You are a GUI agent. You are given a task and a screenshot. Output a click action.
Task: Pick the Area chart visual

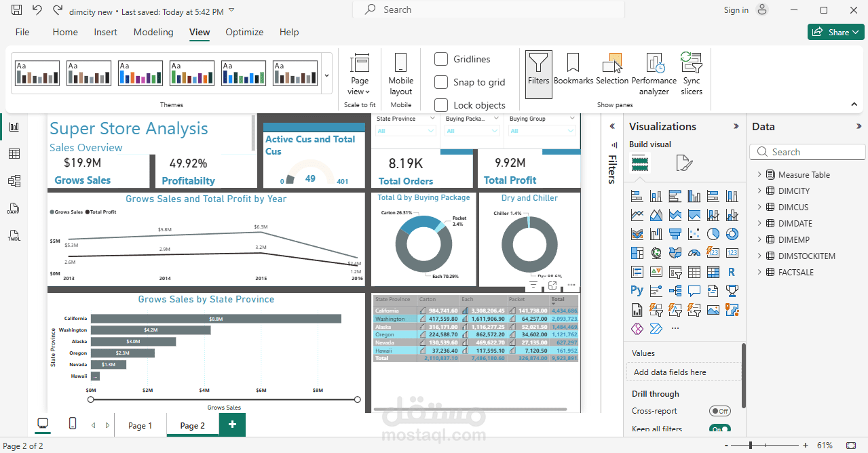(656, 215)
